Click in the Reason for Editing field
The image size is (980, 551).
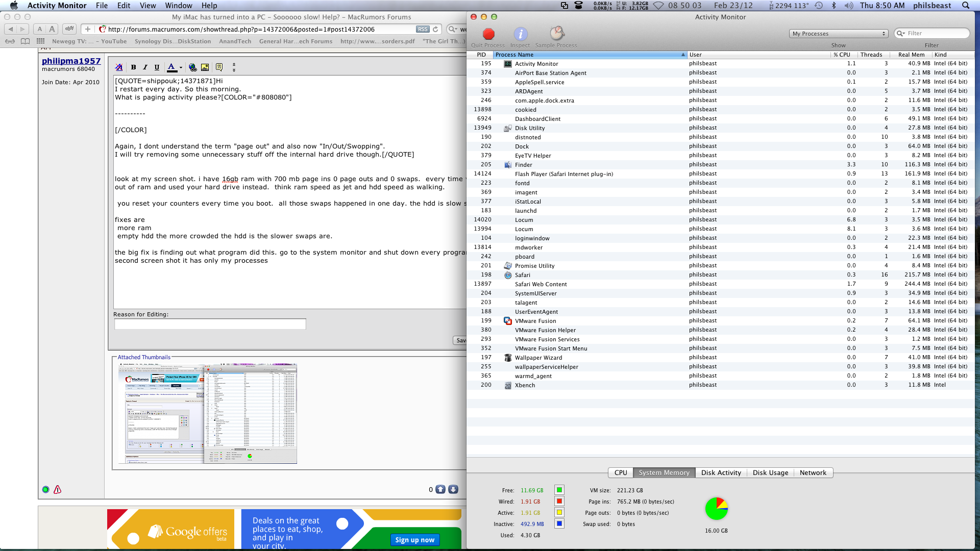pos(210,324)
